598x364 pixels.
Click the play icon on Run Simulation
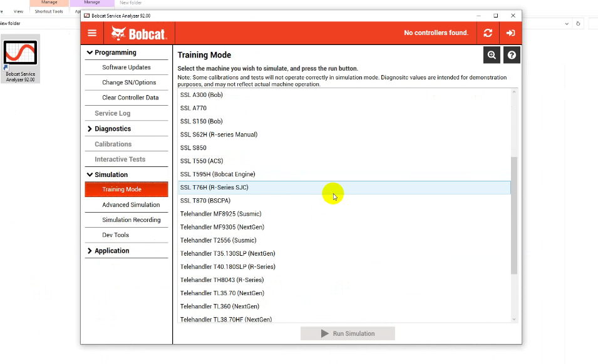coord(324,333)
